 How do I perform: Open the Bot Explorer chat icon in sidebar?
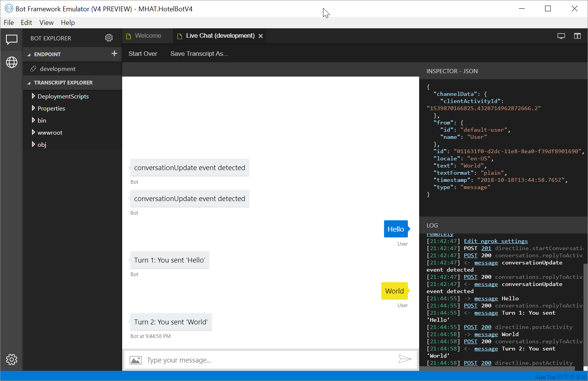pos(12,39)
